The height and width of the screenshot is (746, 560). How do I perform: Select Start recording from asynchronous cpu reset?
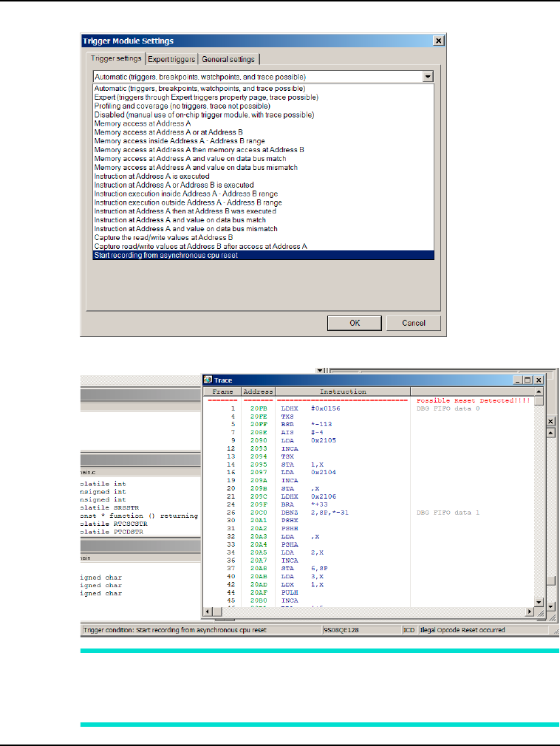264,255
